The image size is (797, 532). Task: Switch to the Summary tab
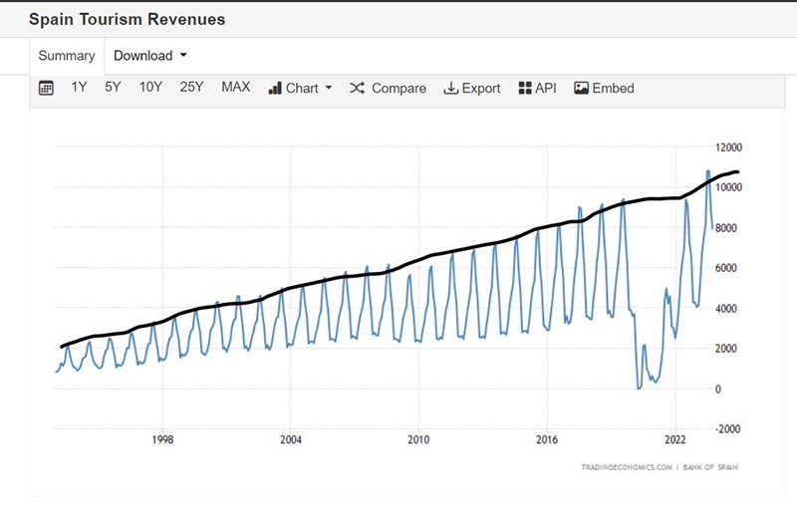(67, 56)
